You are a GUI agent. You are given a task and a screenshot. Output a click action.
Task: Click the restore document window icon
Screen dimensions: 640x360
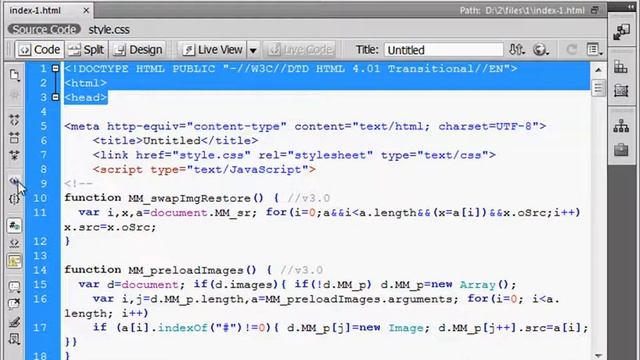595,11
